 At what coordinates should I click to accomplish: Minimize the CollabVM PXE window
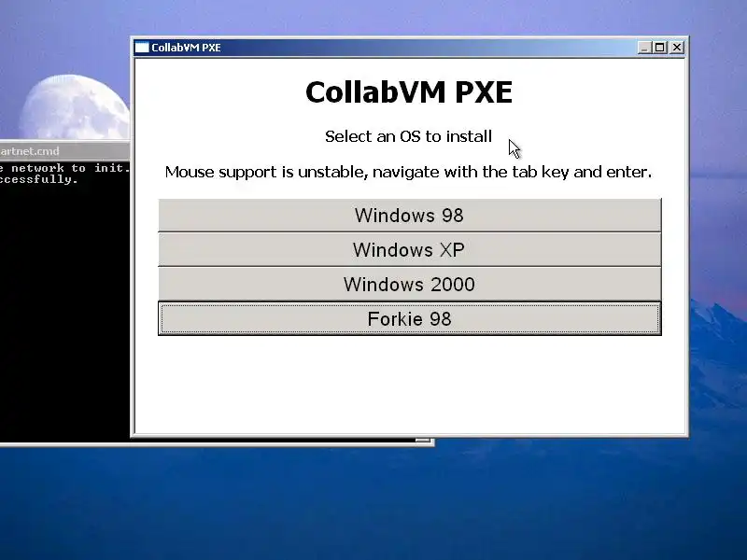click(x=644, y=48)
